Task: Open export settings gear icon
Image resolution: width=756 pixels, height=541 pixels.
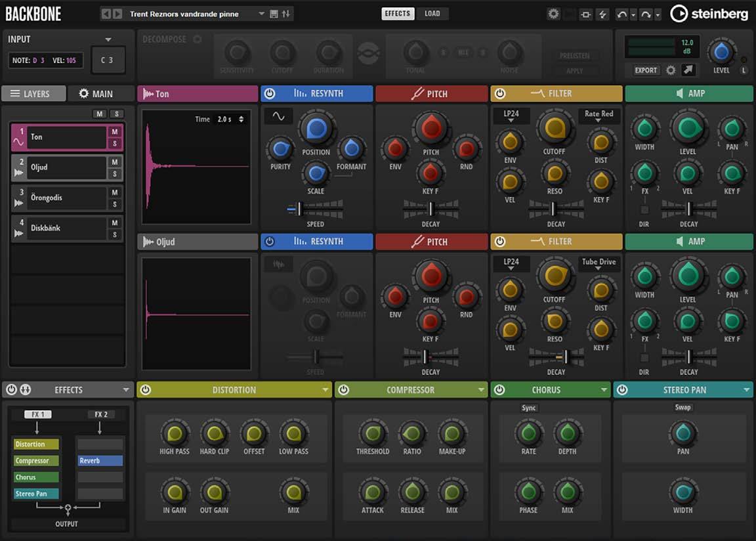Action: tap(671, 70)
